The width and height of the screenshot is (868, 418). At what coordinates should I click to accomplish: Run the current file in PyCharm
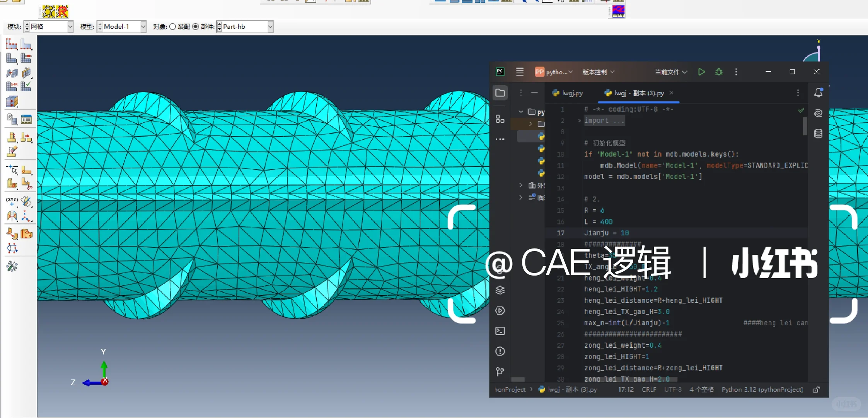pos(701,72)
